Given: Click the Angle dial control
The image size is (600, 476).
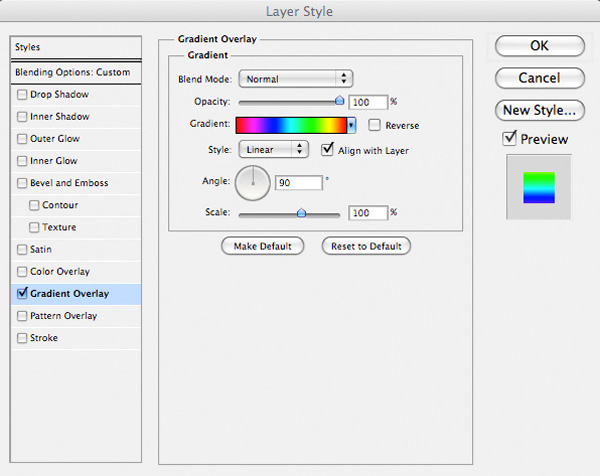Looking at the screenshot, I should [253, 183].
